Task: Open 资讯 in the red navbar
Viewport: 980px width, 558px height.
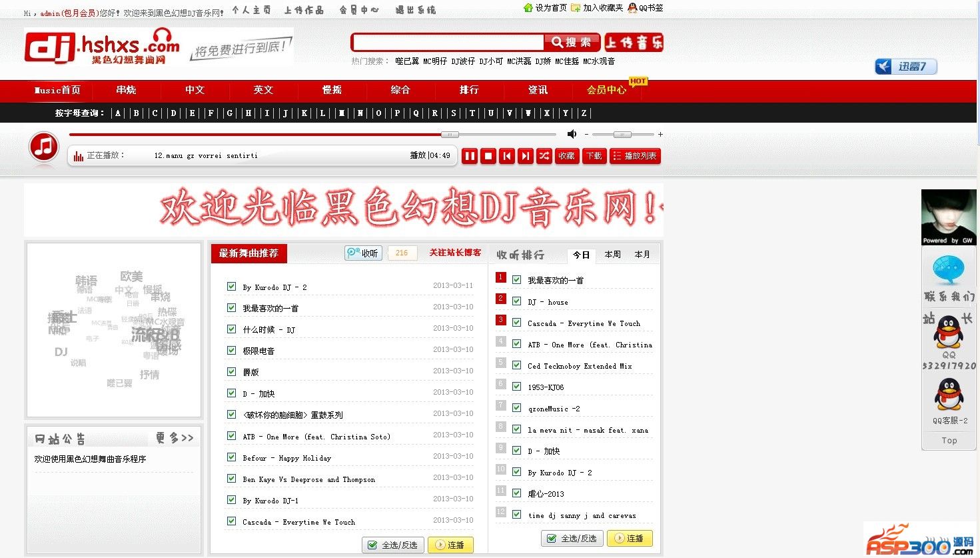Action: 538,90
